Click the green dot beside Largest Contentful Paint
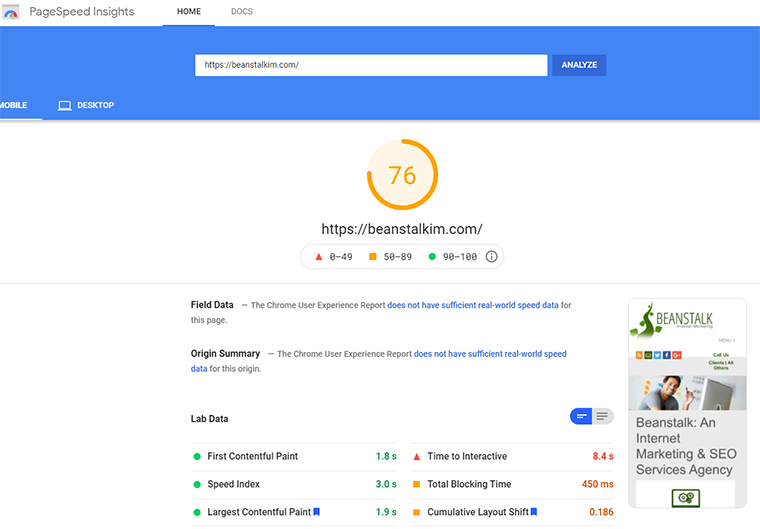Image resolution: width=760 pixels, height=529 pixels. (x=197, y=513)
